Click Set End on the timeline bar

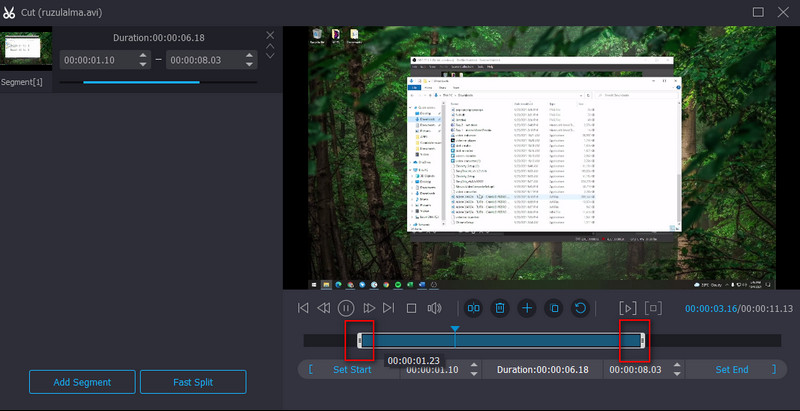tap(731, 370)
